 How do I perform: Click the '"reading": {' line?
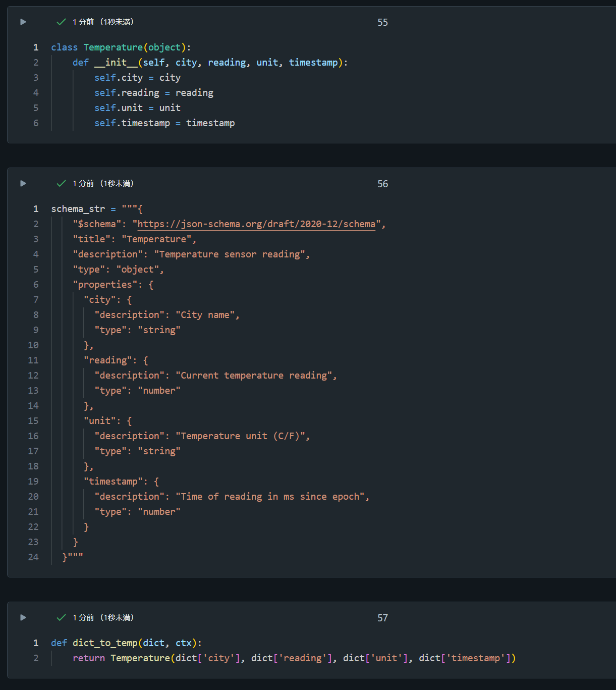(116, 360)
